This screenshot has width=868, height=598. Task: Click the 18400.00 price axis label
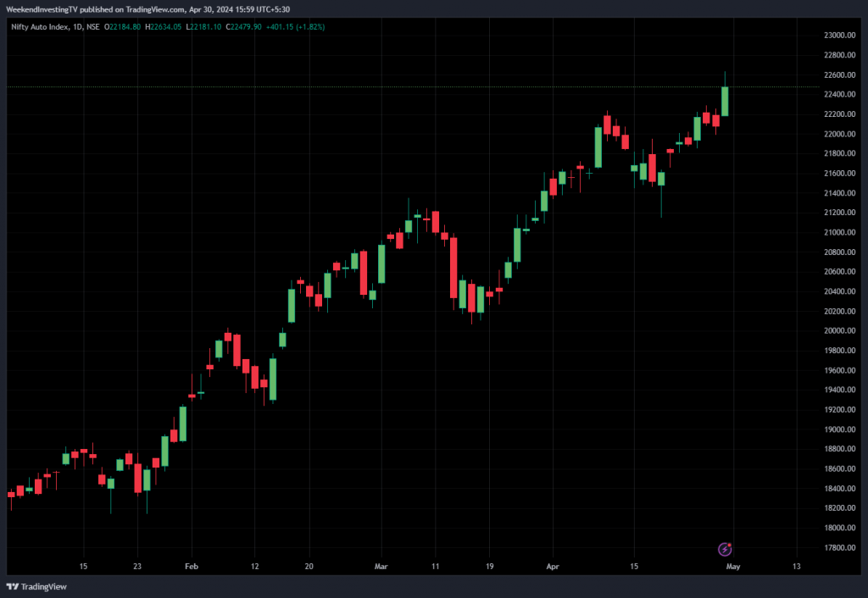839,489
